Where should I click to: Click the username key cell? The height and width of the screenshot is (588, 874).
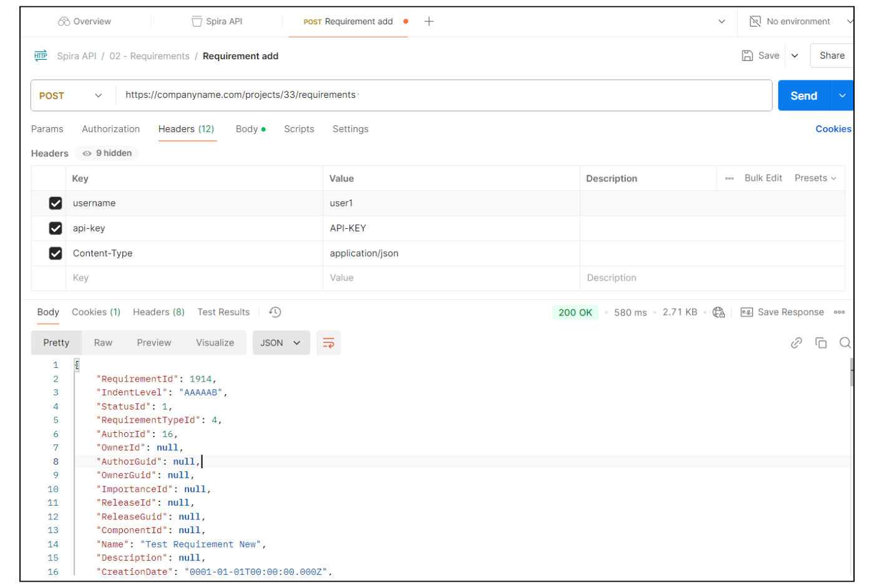194,203
